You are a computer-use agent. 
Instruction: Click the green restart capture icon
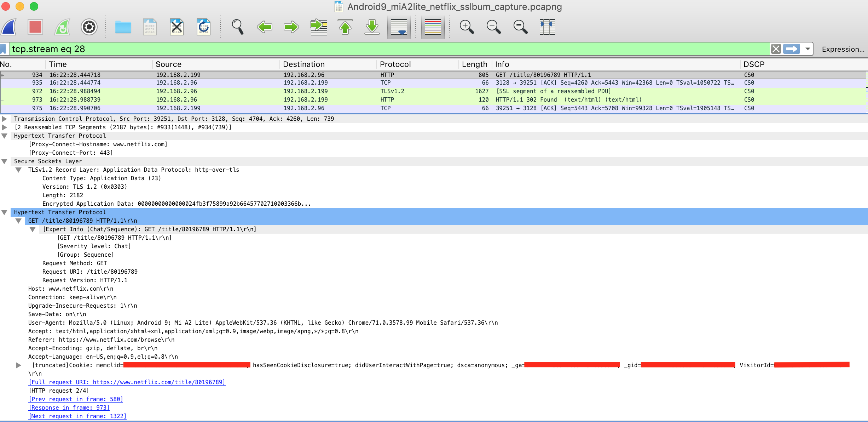pyautogui.click(x=62, y=27)
